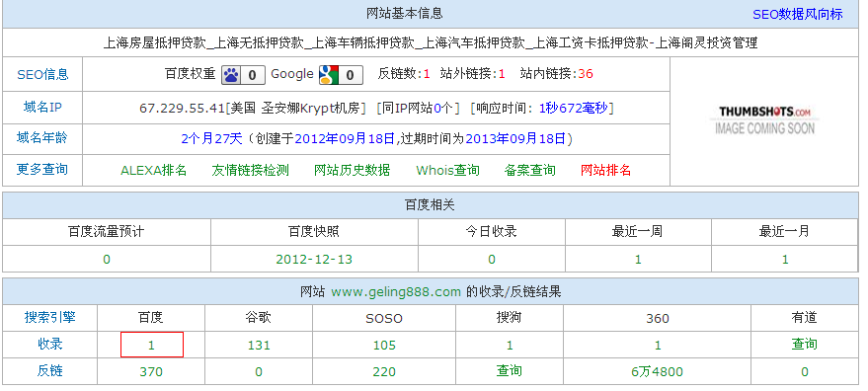Viewport: 868px width, 391px height.
Task: Open www.geling888.com site link
Action: [396, 292]
